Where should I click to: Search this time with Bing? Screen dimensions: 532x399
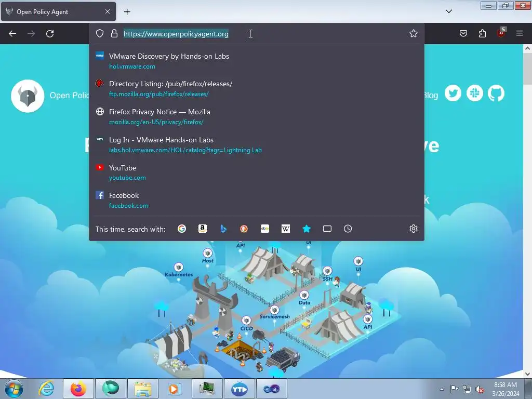(223, 229)
